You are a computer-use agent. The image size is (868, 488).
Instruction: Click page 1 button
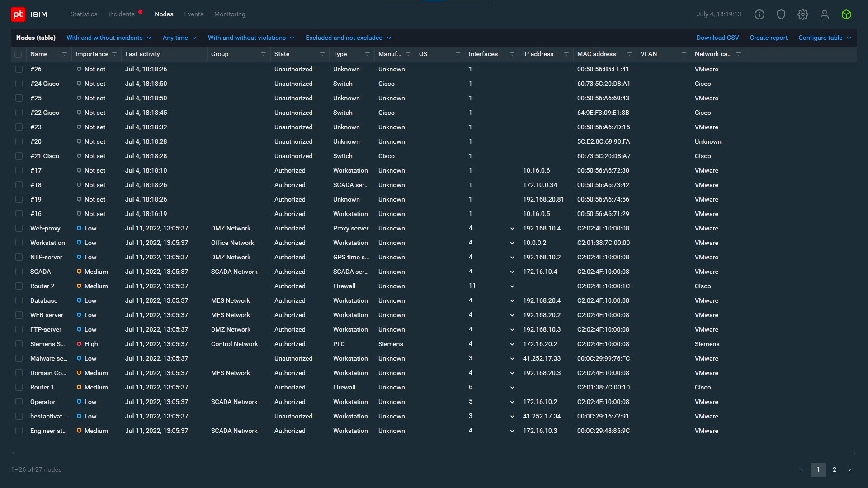click(818, 470)
